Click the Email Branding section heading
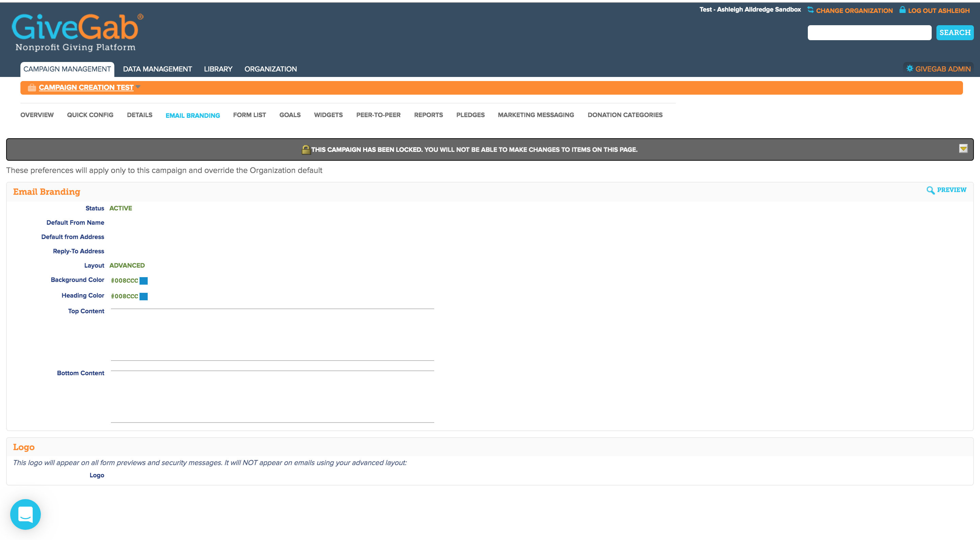This screenshot has height=540, width=980. coord(47,192)
